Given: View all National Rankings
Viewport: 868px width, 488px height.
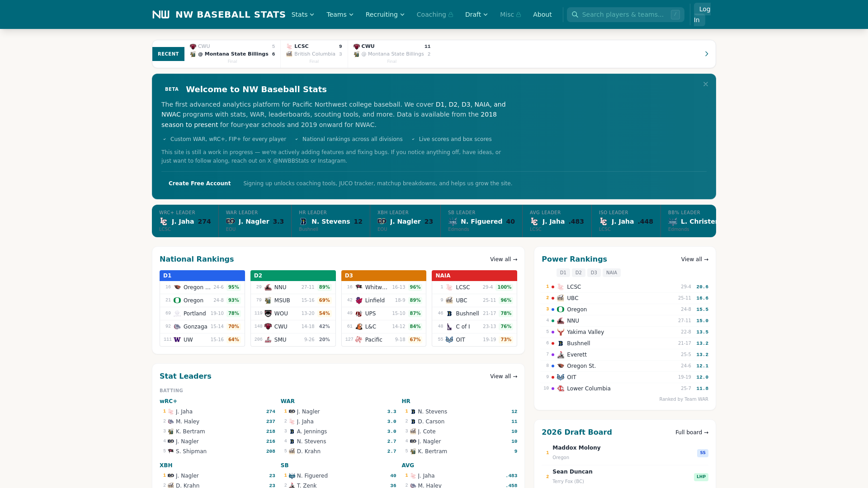Looking at the screenshot, I should [x=503, y=259].
